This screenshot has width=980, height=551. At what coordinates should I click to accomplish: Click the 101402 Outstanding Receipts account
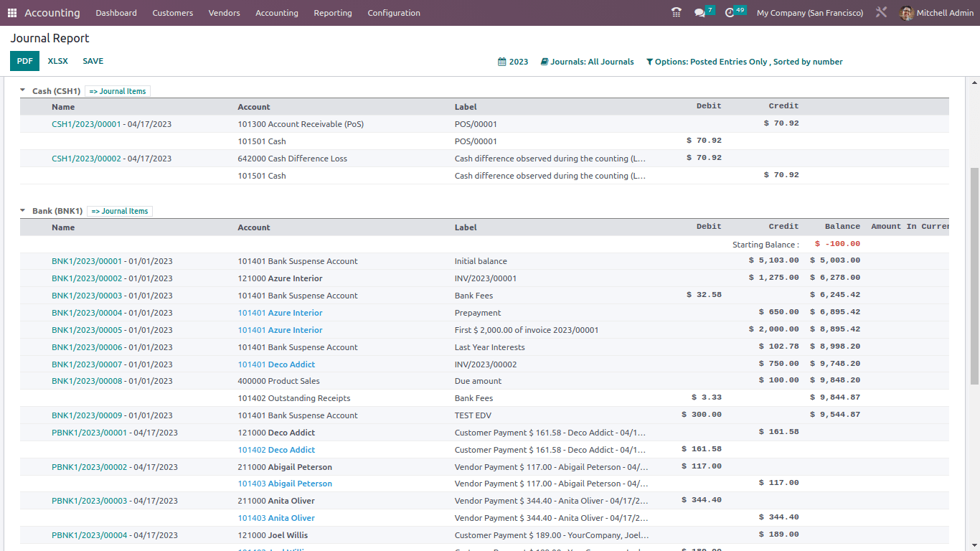(294, 398)
